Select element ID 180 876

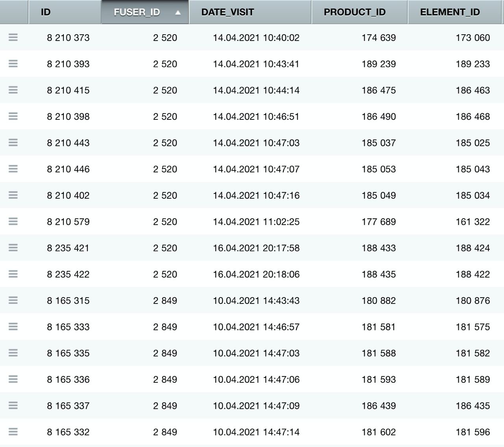pyautogui.click(x=473, y=300)
